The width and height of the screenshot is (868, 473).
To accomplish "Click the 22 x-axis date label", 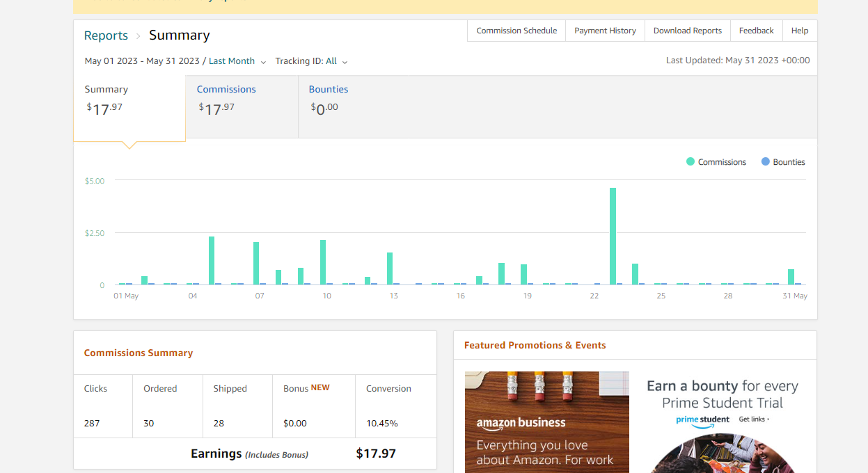I will [x=594, y=296].
